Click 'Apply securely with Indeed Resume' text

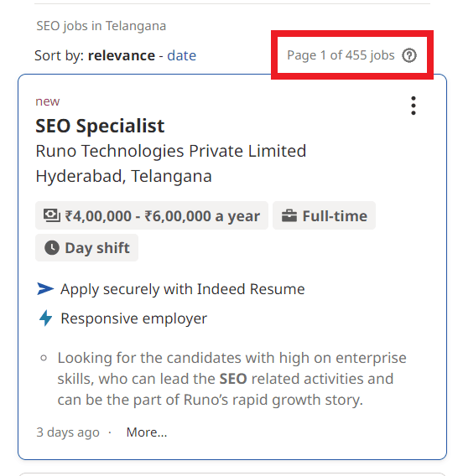click(183, 289)
